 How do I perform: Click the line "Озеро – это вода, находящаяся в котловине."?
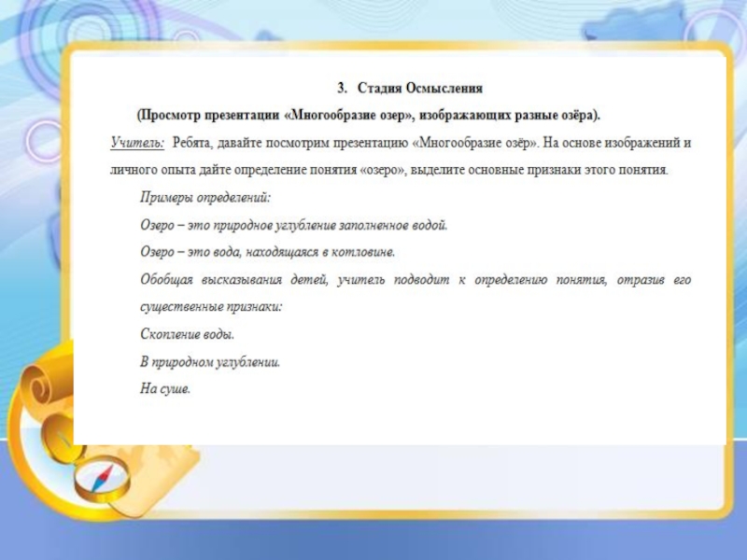(x=267, y=252)
